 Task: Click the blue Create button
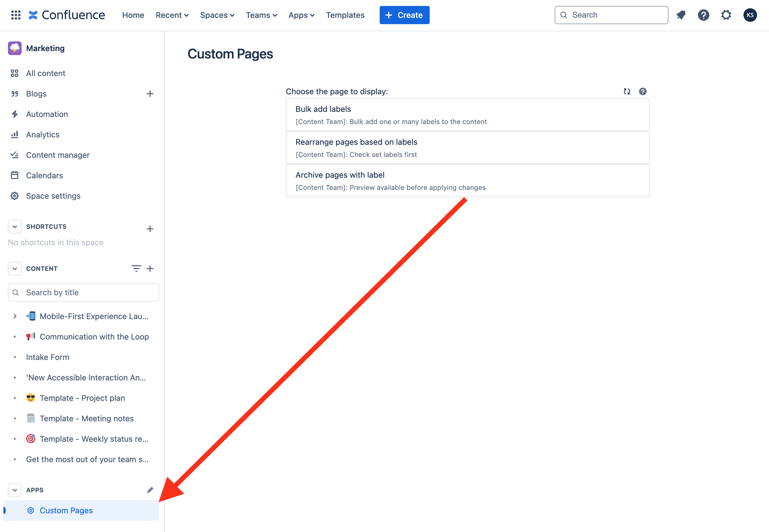pyautogui.click(x=404, y=15)
